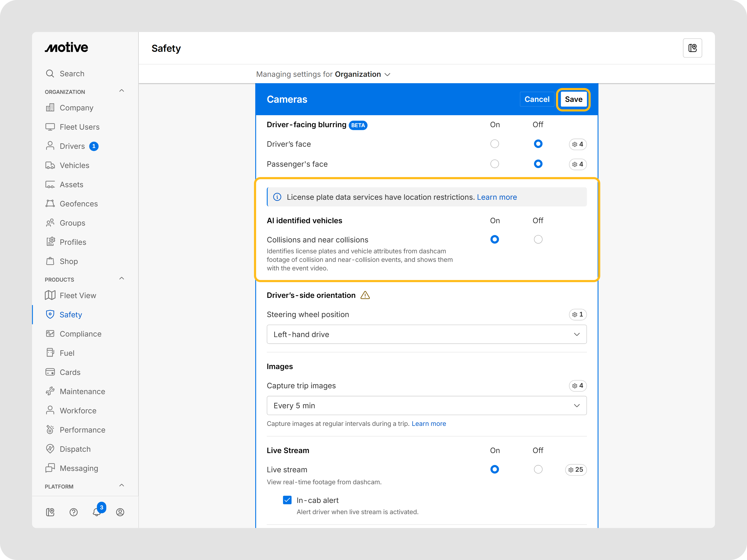This screenshot has width=747, height=560.
Task: Click the Dispatch route icon
Action: [x=50, y=449]
